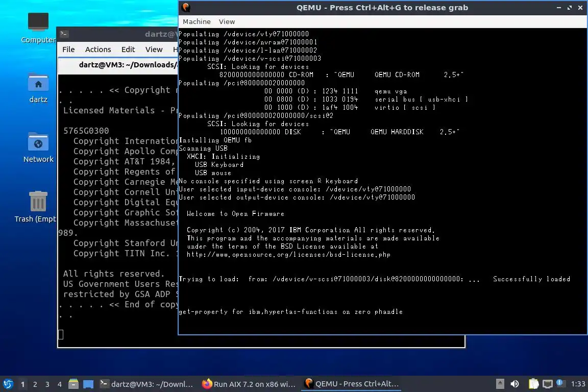Open the Network desktop icon
This screenshot has width=588, height=392.
click(x=38, y=148)
